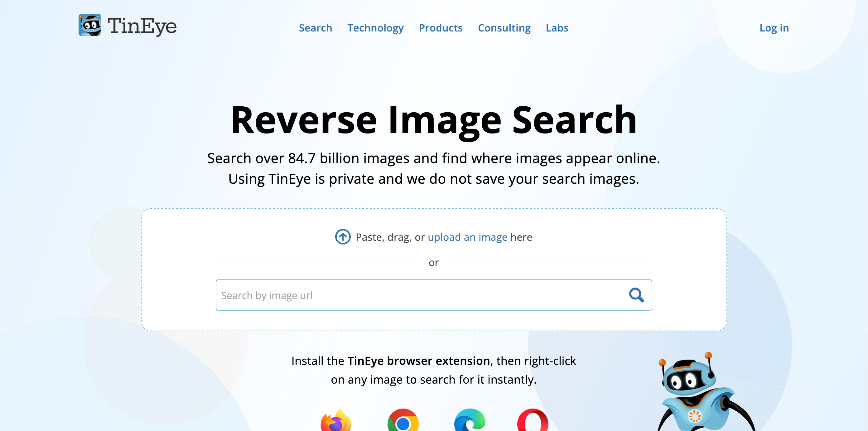
Task: Click the Log in link
Action: coord(774,28)
